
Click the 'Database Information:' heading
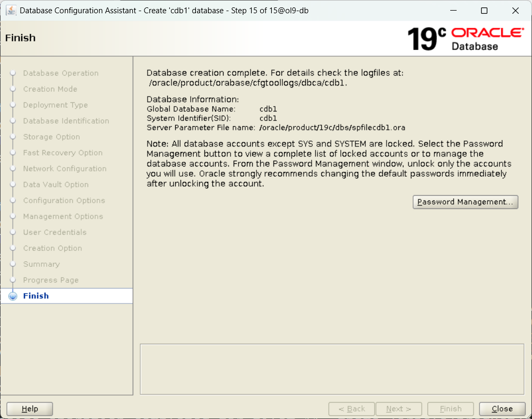click(193, 99)
